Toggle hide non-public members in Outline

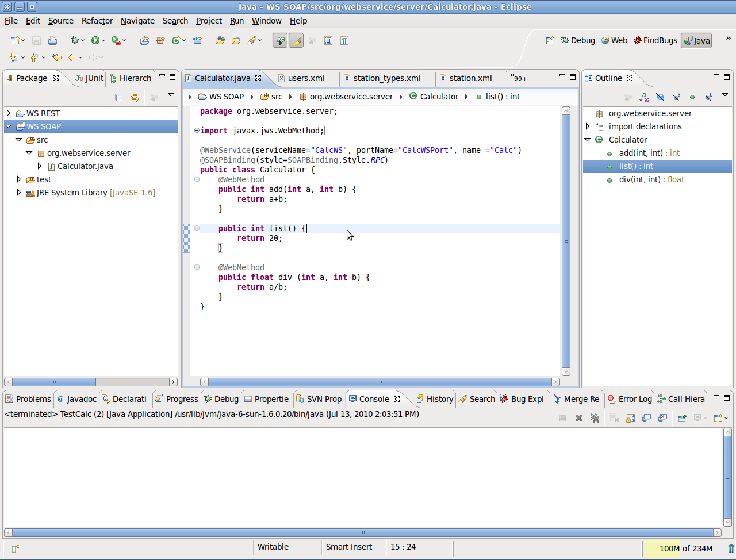pos(692,97)
